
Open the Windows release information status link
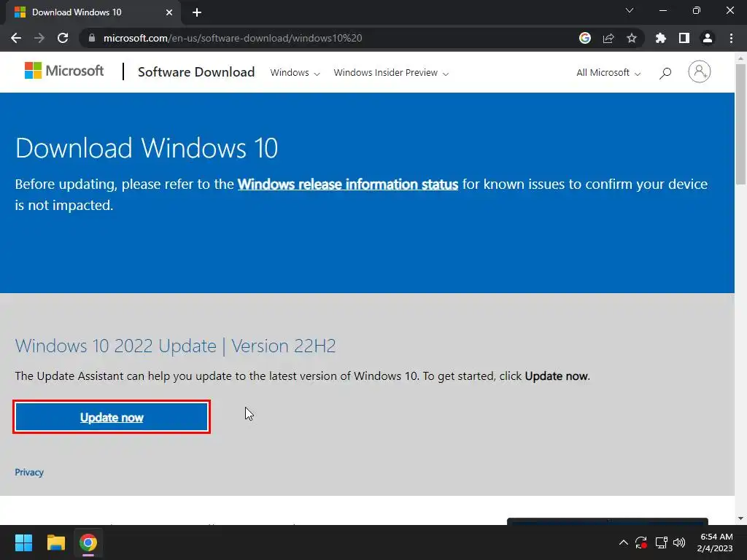[x=348, y=184]
